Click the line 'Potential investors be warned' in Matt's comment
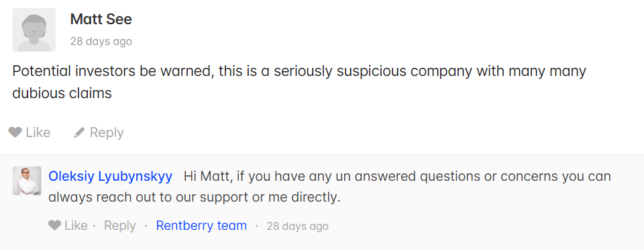 [299, 71]
